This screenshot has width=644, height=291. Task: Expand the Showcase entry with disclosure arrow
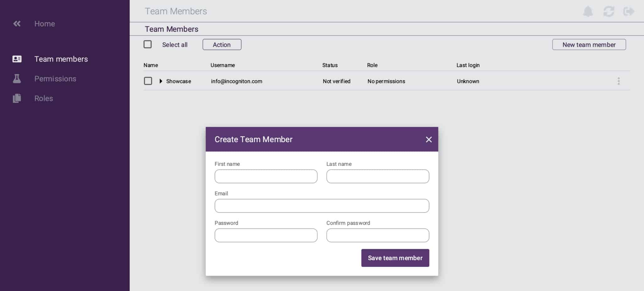[x=161, y=81]
